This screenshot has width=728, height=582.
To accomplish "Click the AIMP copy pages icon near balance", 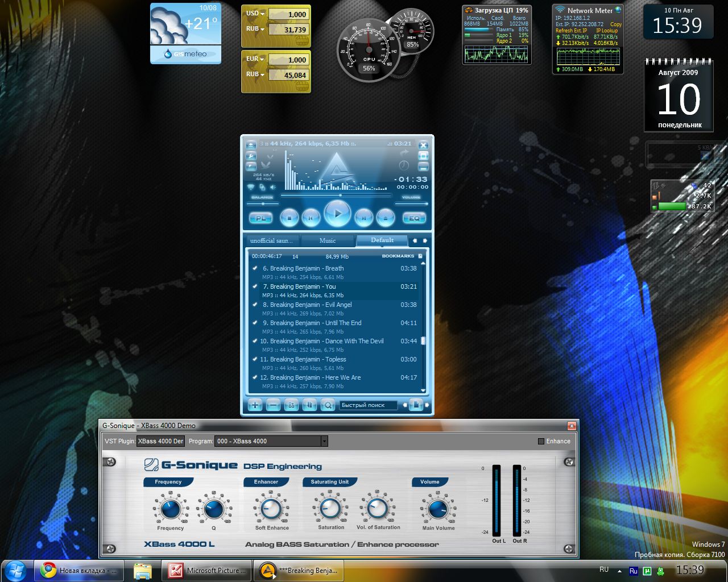I will (x=262, y=187).
